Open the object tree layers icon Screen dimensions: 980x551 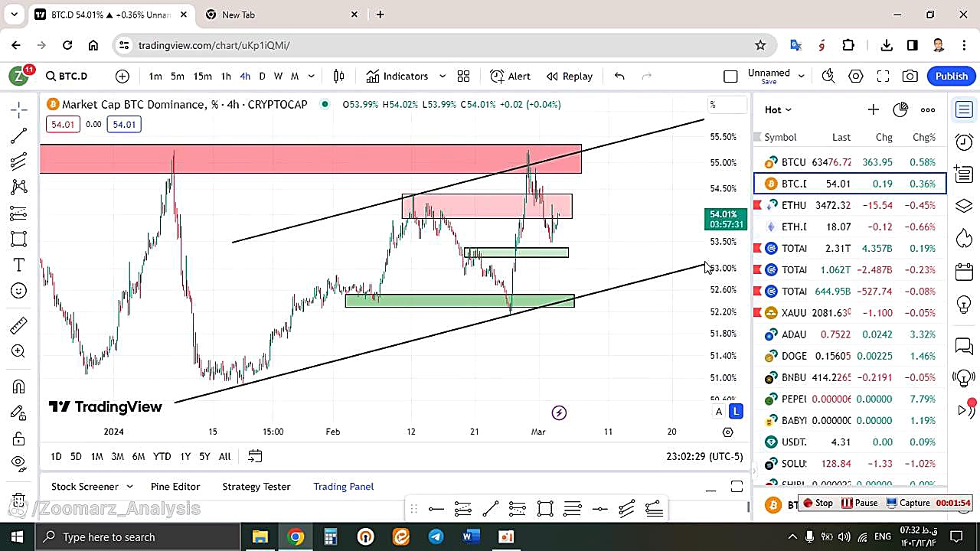[x=964, y=207]
